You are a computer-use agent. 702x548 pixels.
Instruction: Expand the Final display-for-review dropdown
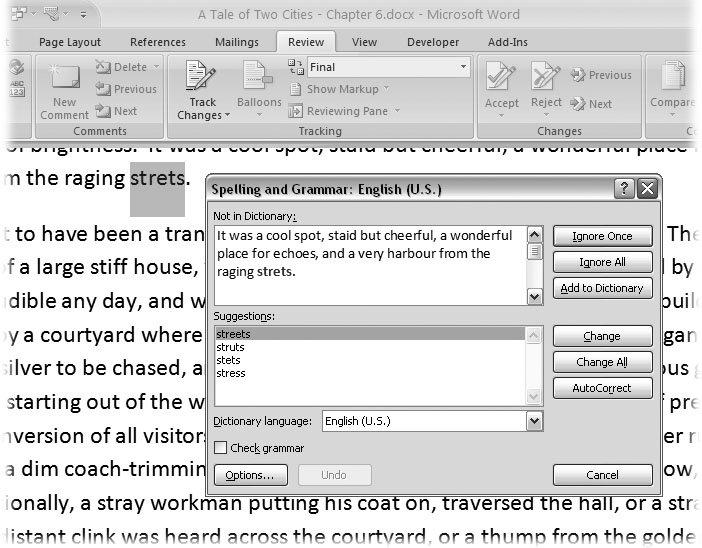(x=462, y=67)
